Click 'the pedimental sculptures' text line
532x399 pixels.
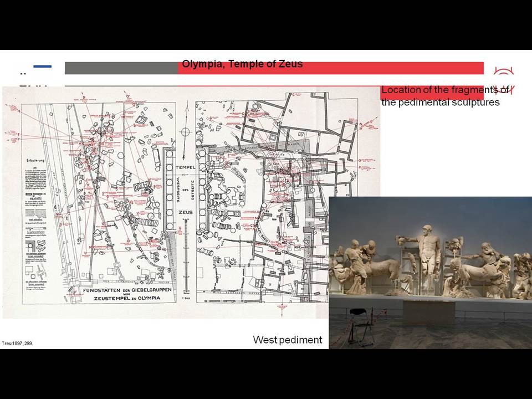click(x=441, y=102)
